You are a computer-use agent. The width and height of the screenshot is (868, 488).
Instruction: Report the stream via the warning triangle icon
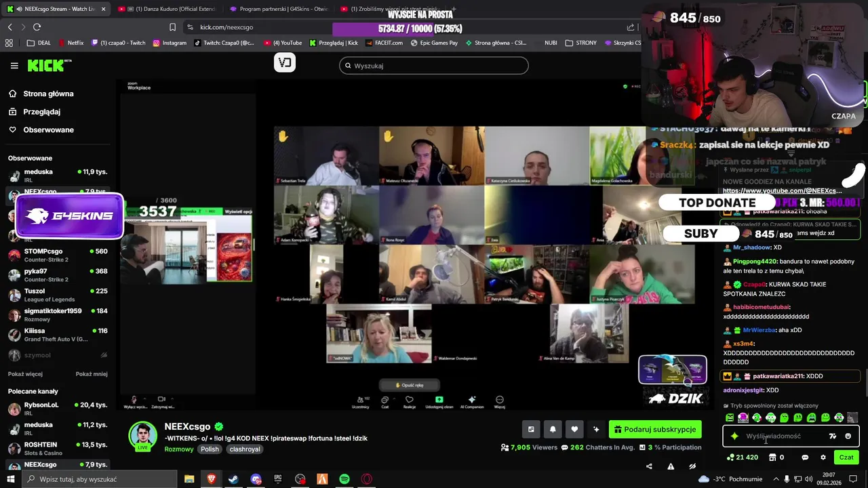pyautogui.click(x=671, y=466)
